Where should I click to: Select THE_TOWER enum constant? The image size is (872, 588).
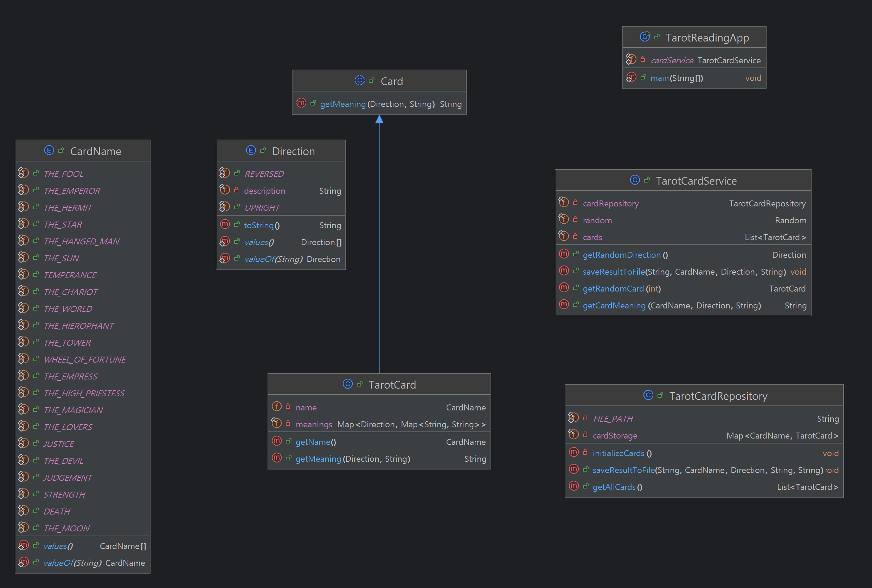[67, 343]
